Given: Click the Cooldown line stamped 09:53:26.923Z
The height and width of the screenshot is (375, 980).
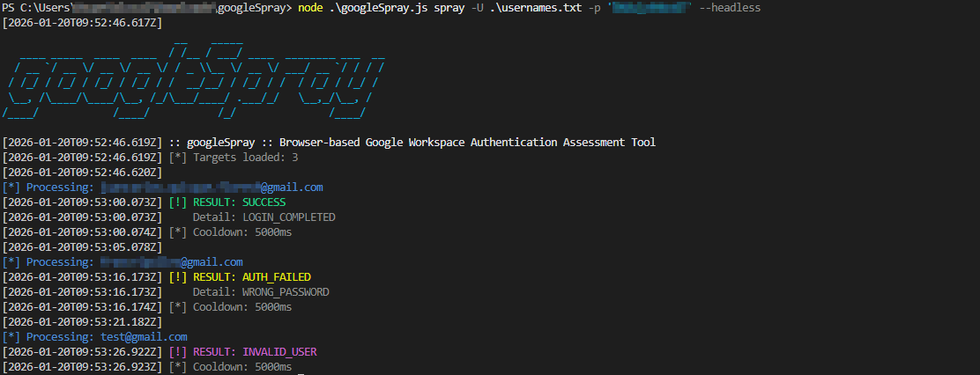Looking at the screenshot, I should [x=147, y=367].
